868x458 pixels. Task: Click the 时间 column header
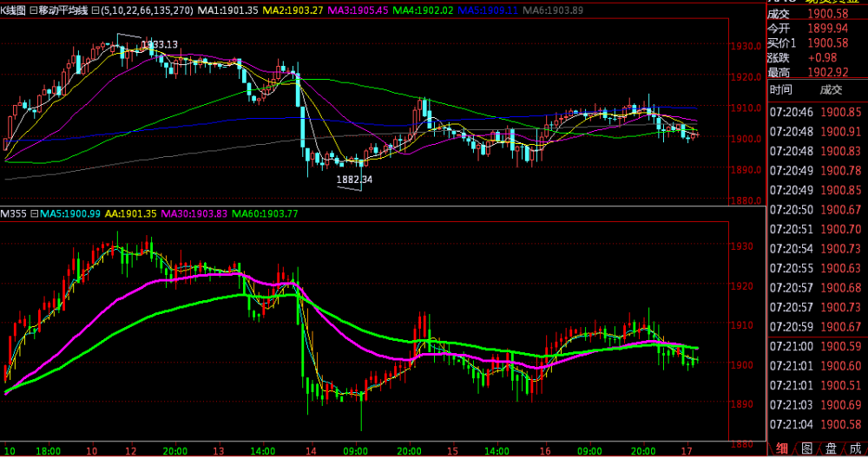pyautogui.click(x=780, y=89)
